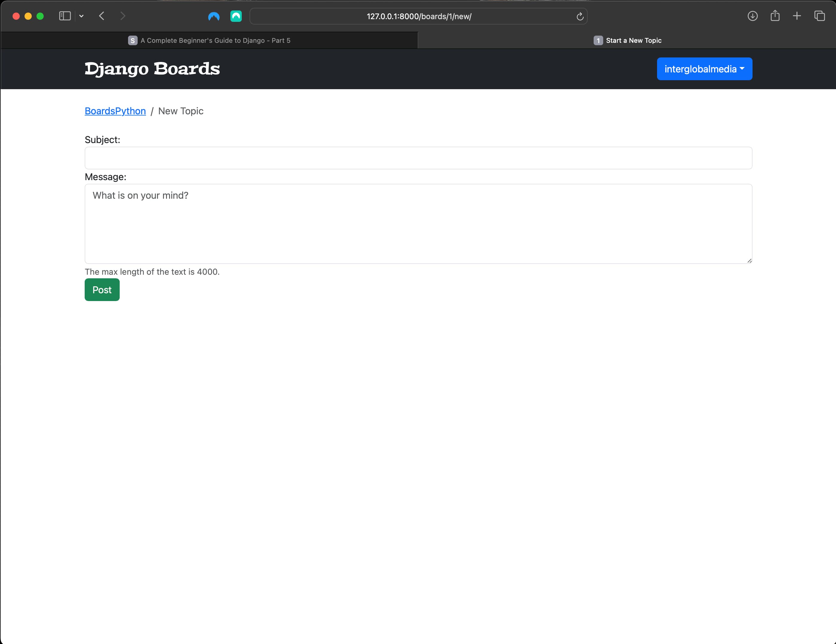Screen dimensions: 836x644
Task: Open the BoardsPython breadcrumb link
Action: click(x=115, y=111)
